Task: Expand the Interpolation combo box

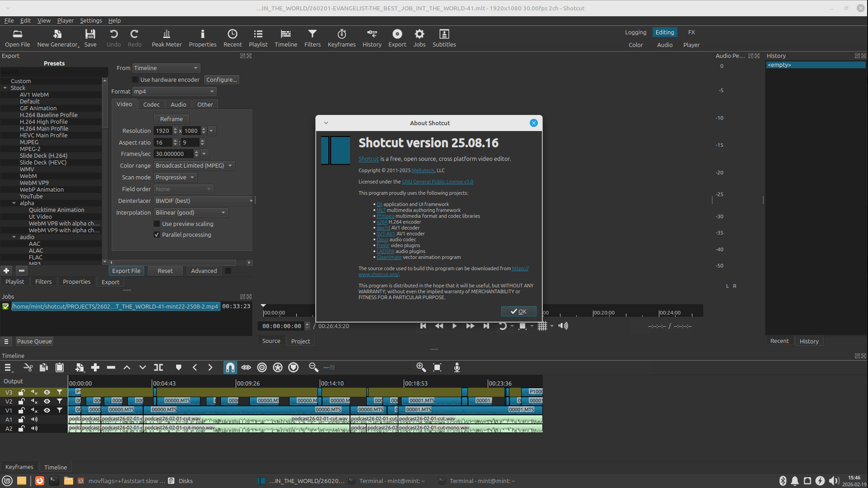Action: tap(191, 212)
